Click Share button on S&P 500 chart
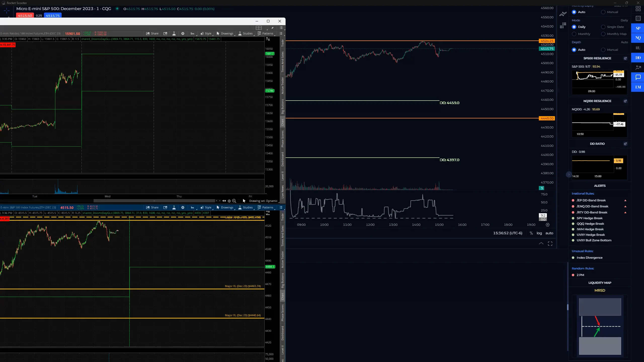Viewport: 644px width, 362px height. point(152,207)
